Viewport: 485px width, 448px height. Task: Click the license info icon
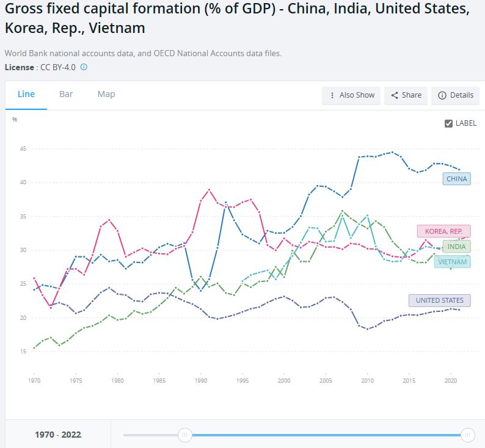(x=84, y=67)
